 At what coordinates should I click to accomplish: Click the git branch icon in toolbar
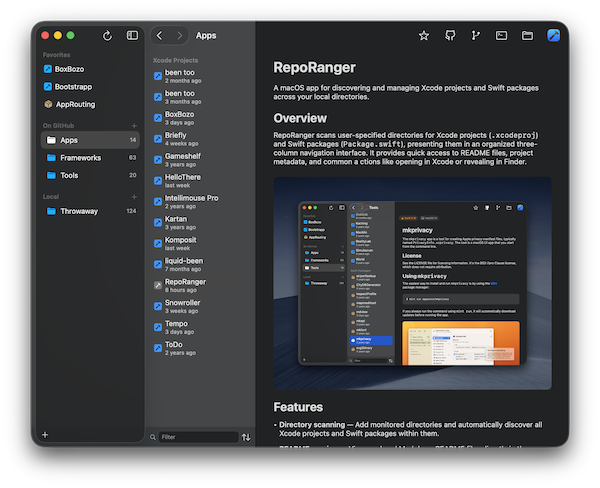(x=475, y=36)
